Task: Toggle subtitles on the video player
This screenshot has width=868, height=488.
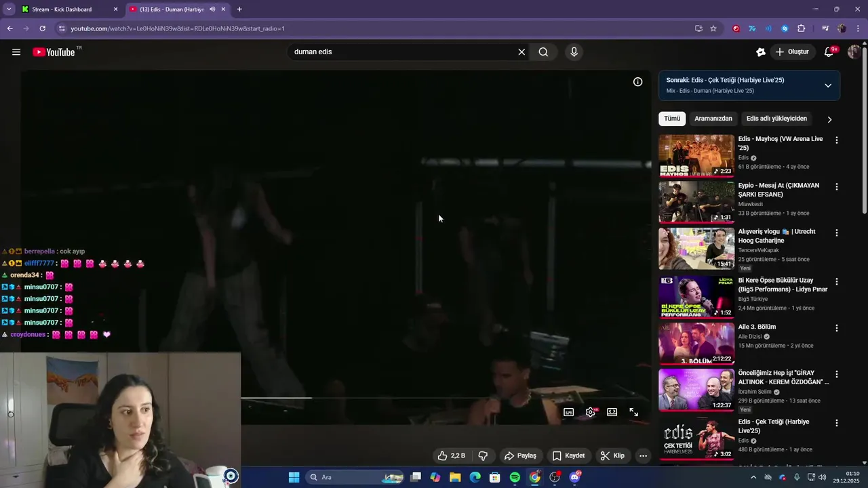Action: [x=569, y=412]
